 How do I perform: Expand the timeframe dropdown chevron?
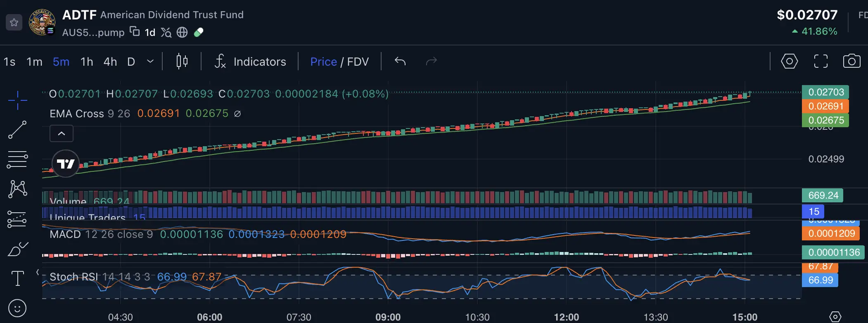click(150, 62)
